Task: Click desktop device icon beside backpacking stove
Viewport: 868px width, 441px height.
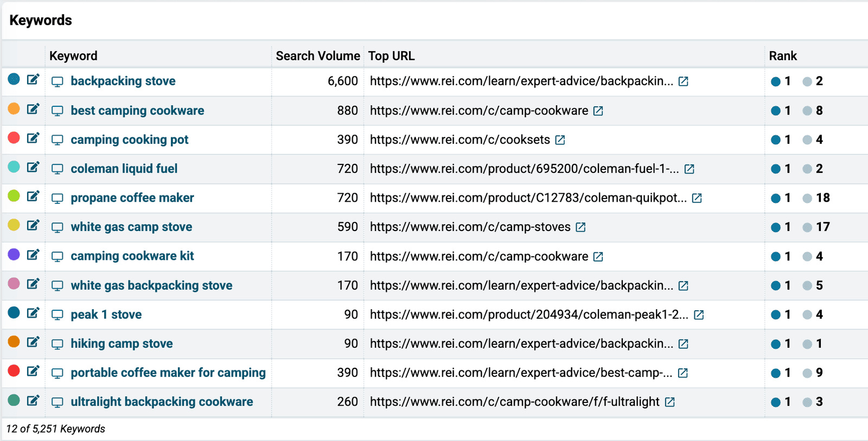Action: [58, 82]
